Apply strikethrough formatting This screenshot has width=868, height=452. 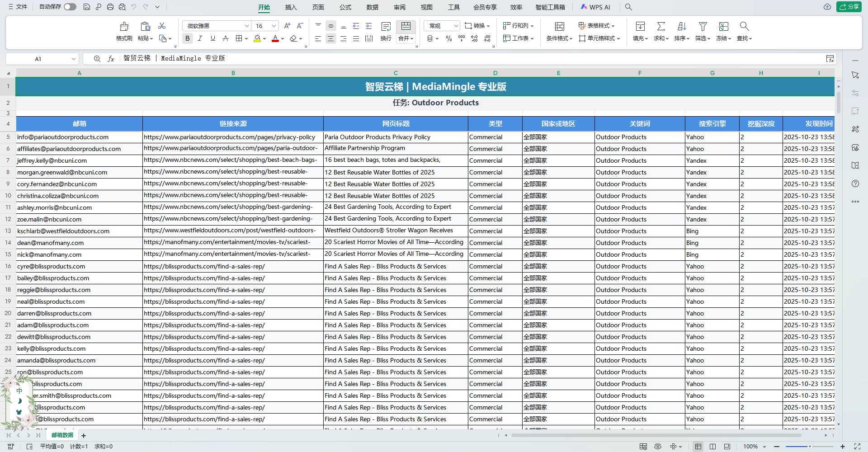tap(226, 38)
